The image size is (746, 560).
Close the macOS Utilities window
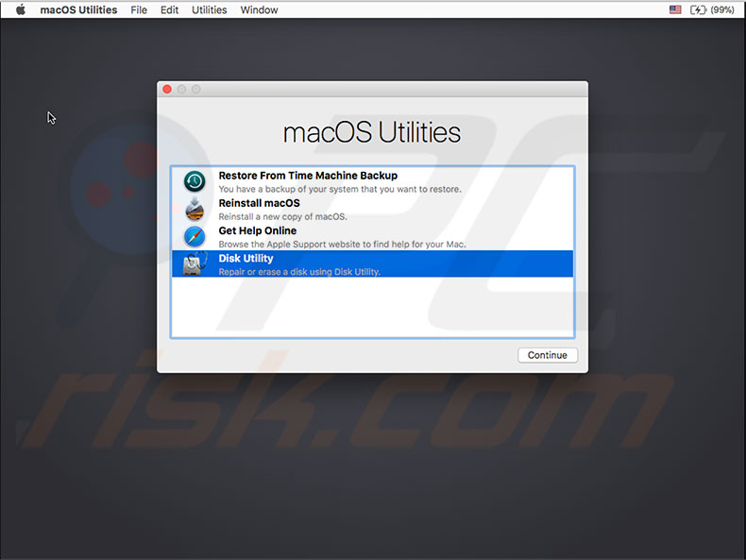coord(167,89)
